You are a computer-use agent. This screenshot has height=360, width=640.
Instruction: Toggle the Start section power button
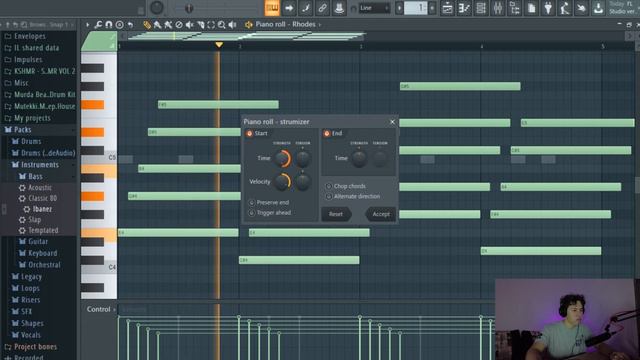249,133
